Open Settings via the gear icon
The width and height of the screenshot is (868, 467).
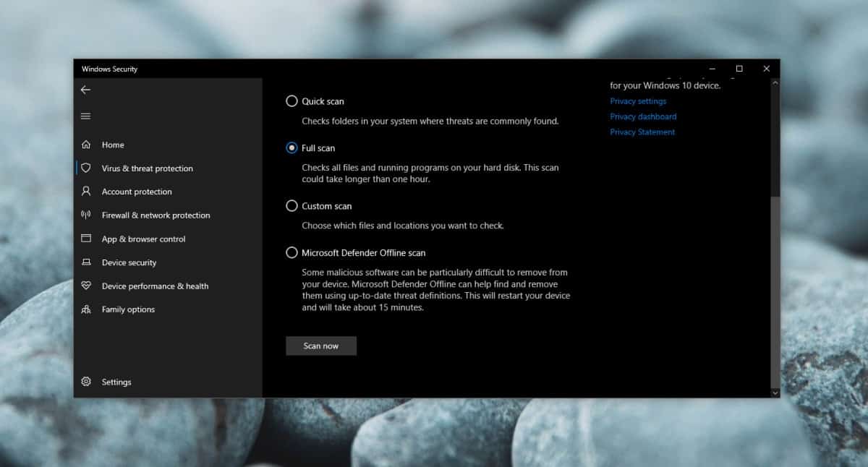[x=86, y=382]
